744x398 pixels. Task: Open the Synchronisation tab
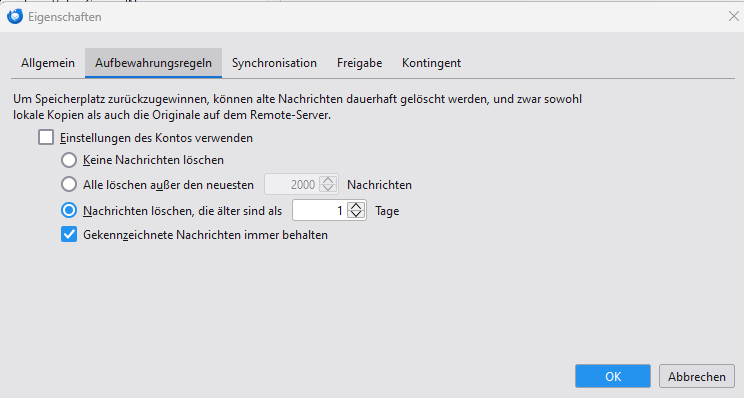point(274,63)
